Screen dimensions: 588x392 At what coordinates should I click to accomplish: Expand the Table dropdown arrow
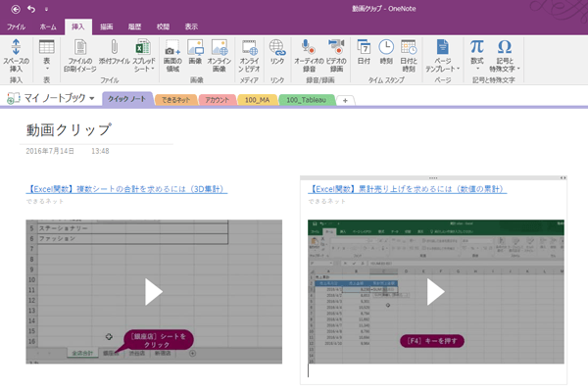47,69
